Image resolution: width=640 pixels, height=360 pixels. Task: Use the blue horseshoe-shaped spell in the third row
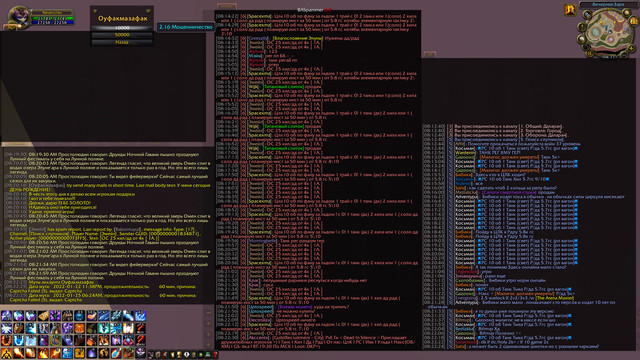pos(18,340)
